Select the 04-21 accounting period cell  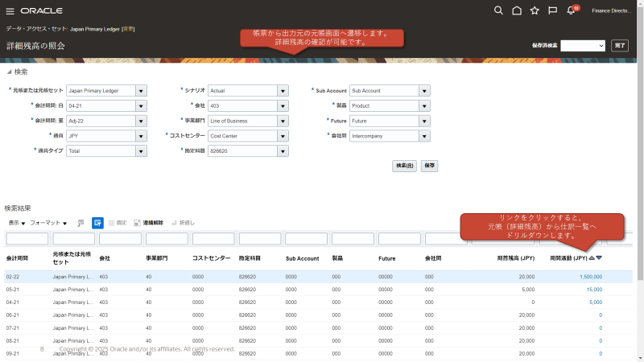13,302
